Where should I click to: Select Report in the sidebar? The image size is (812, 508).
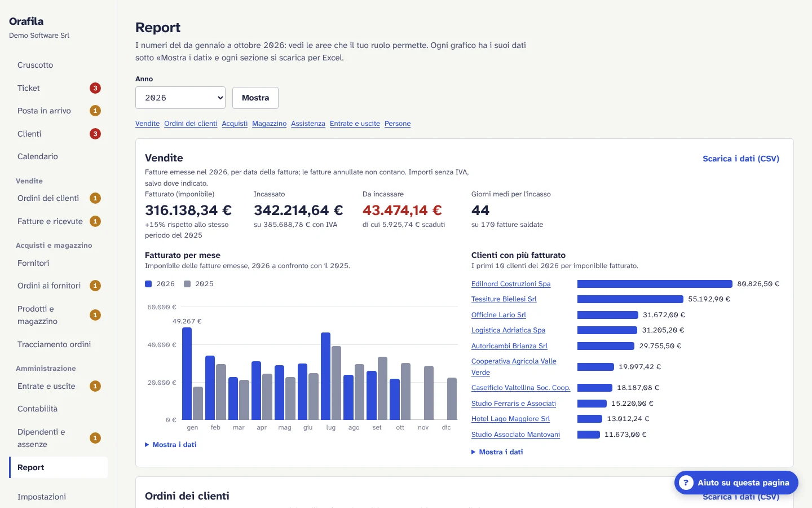(x=59, y=467)
